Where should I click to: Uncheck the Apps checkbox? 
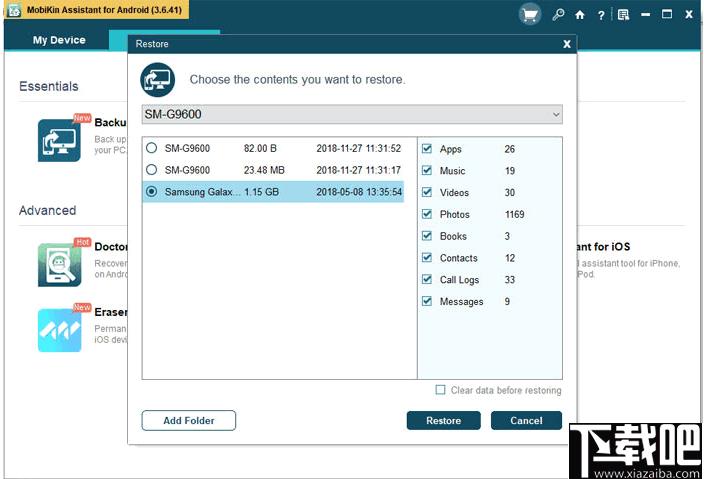(x=427, y=149)
